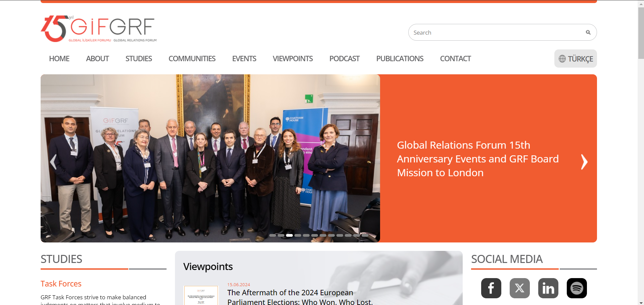Open the PODCAST menu item
Viewport: 644px width, 305px height.
[x=344, y=59]
